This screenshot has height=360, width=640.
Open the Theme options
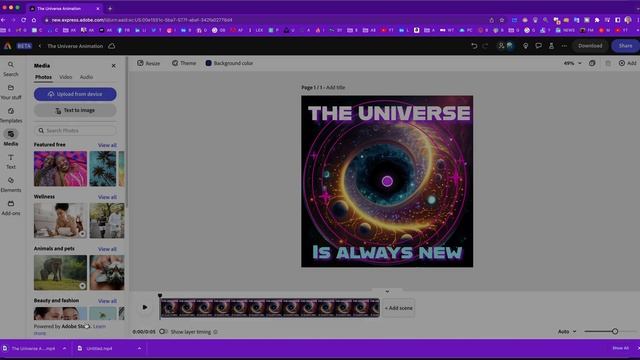[x=184, y=63]
